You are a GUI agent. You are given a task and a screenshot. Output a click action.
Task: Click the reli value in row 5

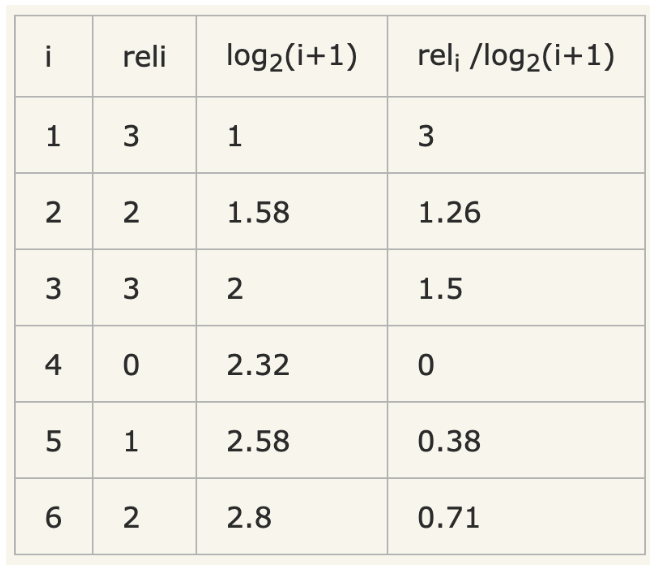[x=131, y=441]
